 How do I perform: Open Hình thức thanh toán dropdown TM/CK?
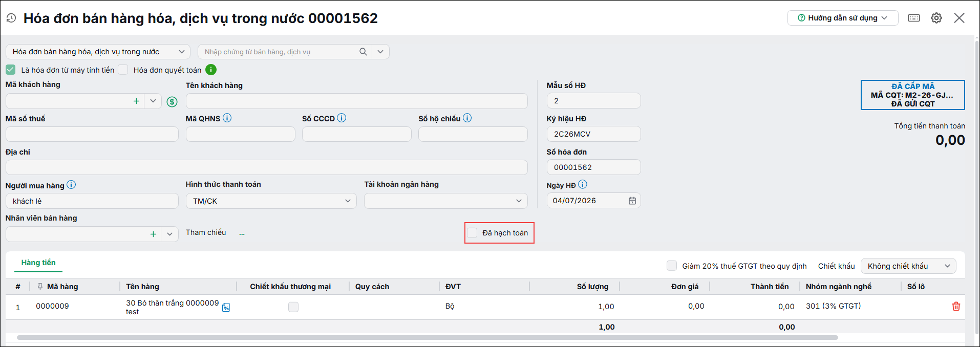(271, 201)
